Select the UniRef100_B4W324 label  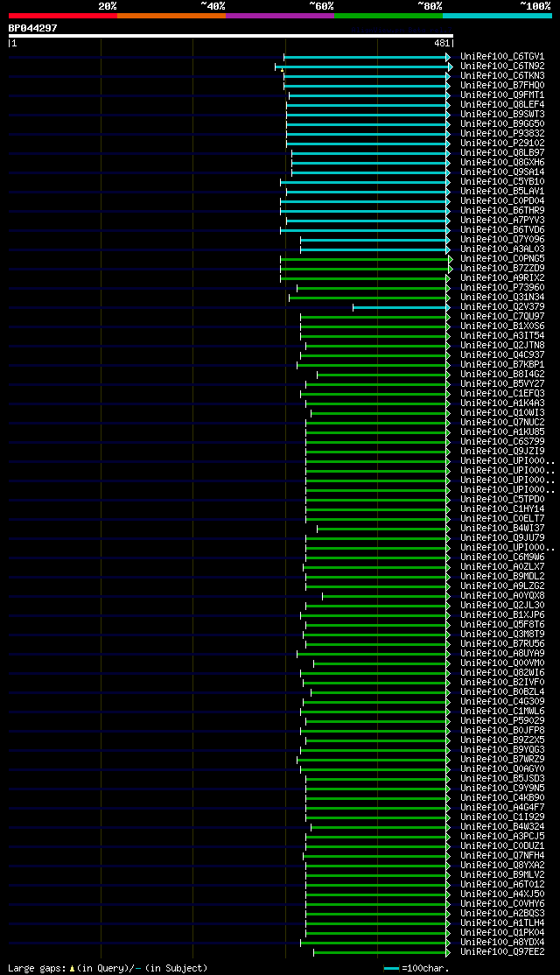point(502,827)
